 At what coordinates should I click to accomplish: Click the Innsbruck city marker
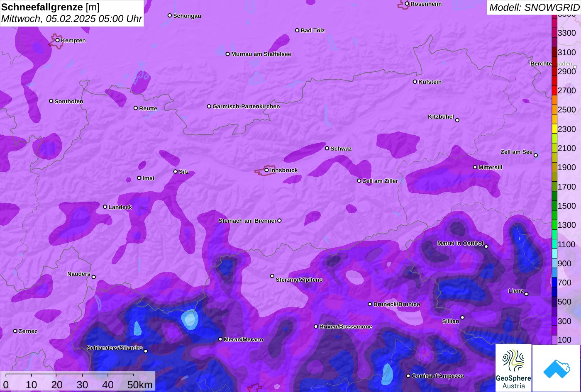click(x=267, y=170)
